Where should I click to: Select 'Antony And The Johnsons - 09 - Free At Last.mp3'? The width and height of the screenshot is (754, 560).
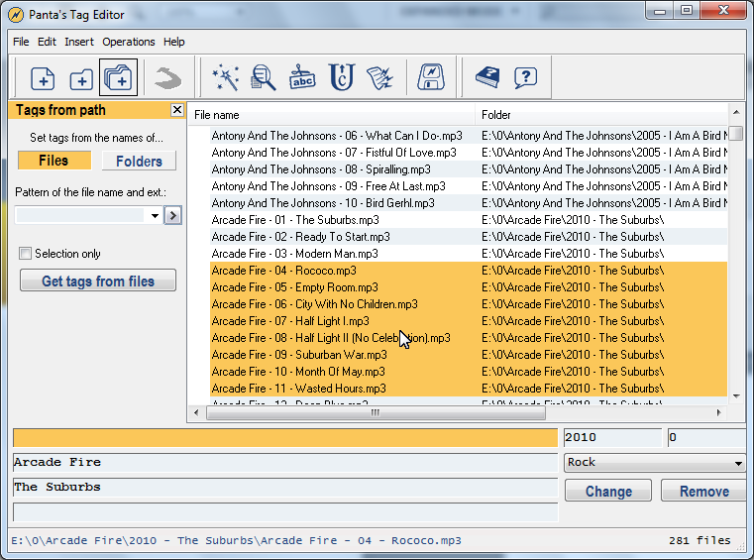point(469,186)
